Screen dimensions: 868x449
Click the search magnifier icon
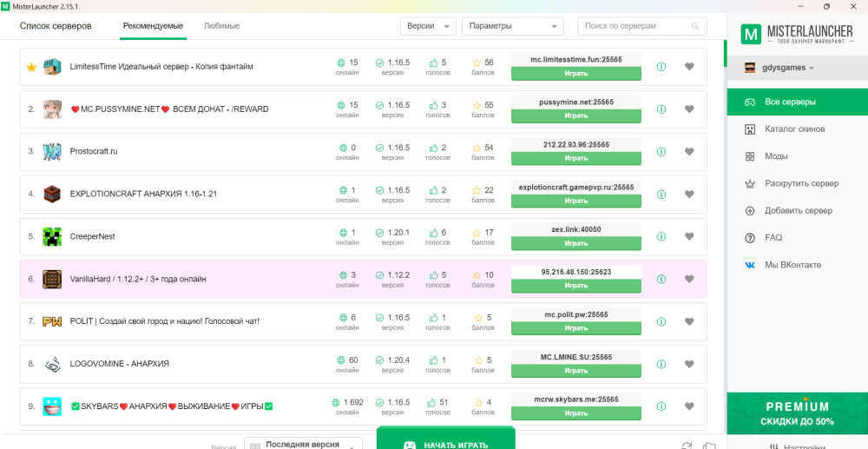pyautogui.click(x=695, y=26)
